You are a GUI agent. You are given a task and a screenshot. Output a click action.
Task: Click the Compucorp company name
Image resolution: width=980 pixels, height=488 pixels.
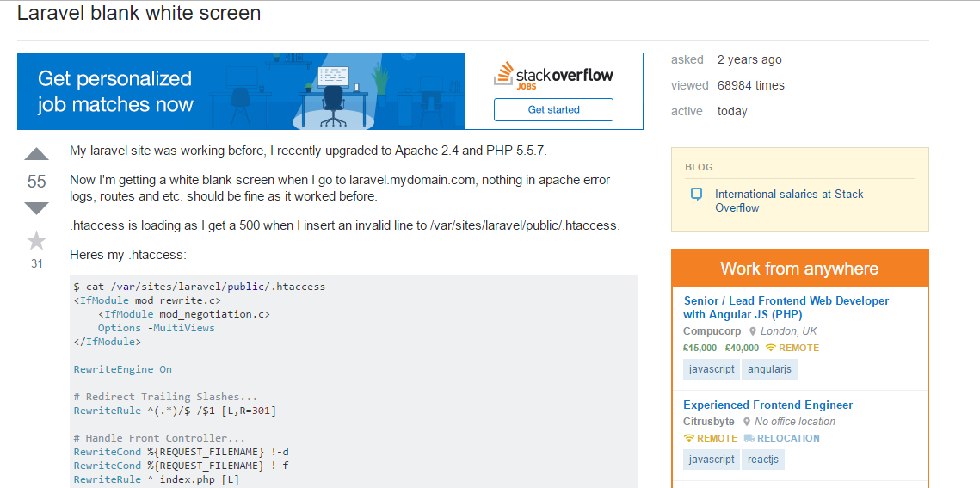(712, 332)
